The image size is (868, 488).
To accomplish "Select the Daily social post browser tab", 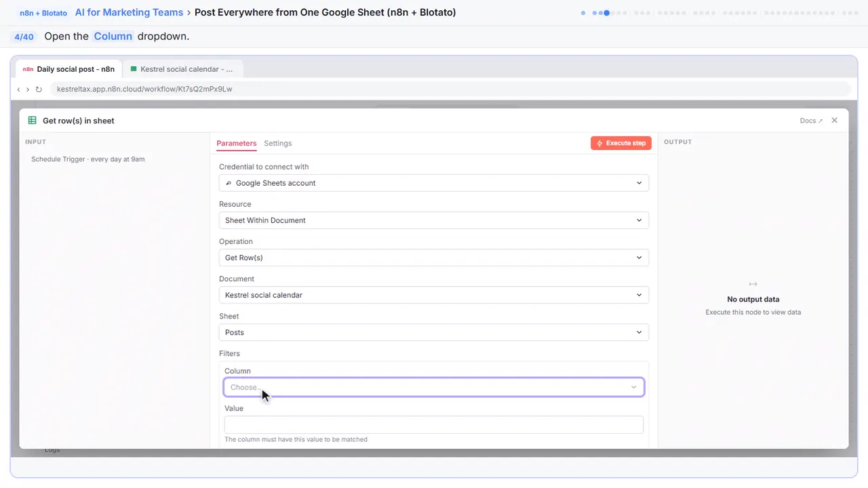I will pyautogui.click(x=68, y=69).
